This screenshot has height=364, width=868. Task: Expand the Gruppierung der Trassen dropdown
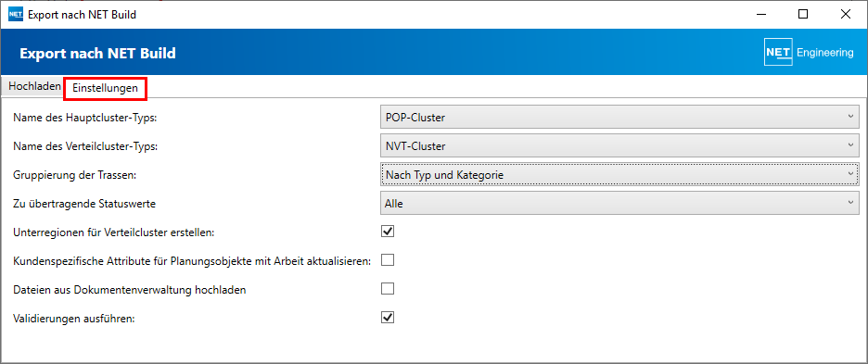pos(619,175)
